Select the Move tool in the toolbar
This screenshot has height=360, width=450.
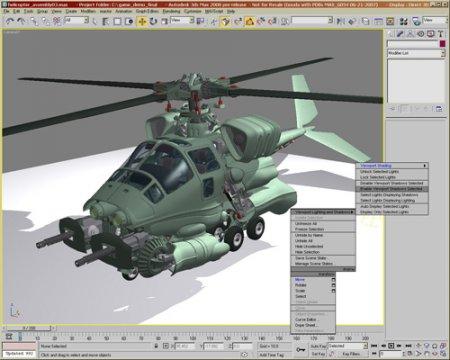point(142,21)
